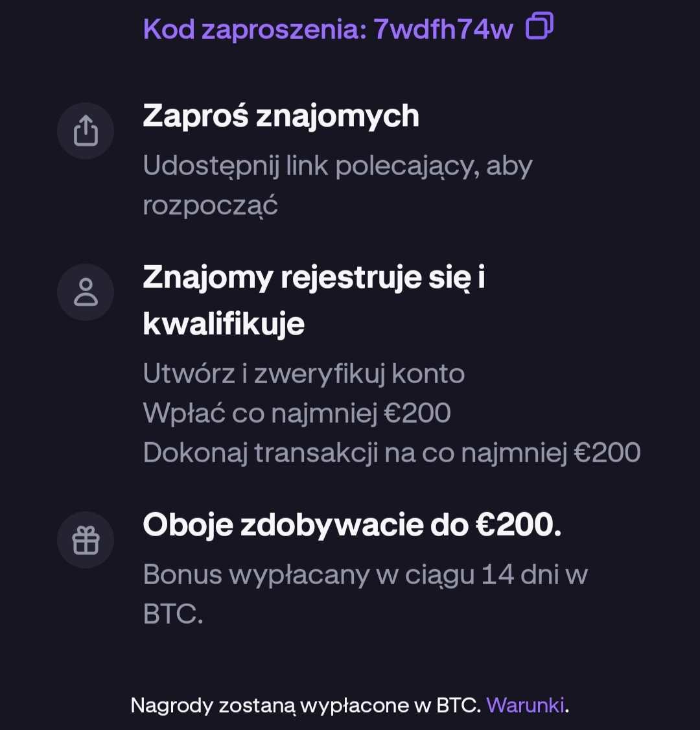Click the "Bonus wypłacany w ciągu 14 dni" line
Image resolution: width=700 pixels, height=730 pixels.
click(365, 574)
